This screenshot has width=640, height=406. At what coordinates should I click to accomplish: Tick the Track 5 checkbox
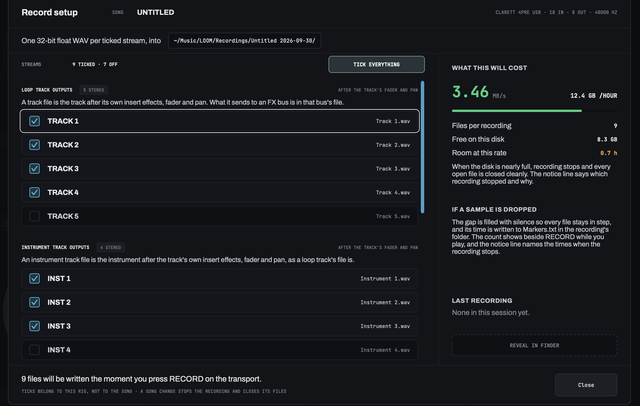(34, 216)
